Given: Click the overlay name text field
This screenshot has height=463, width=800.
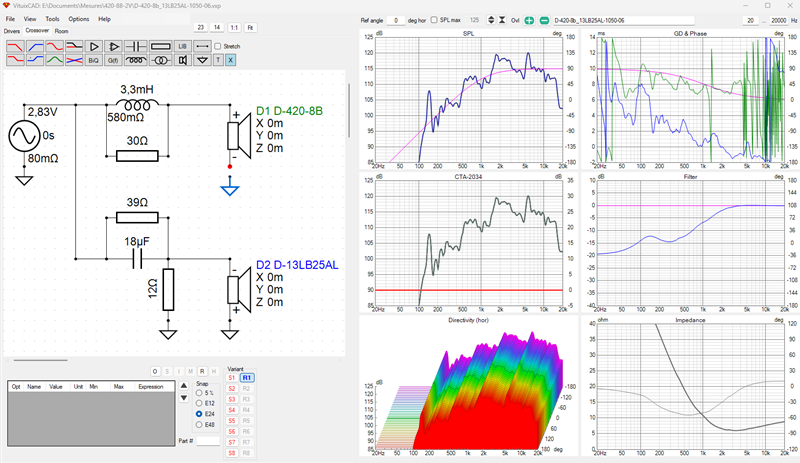Looking at the screenshot, I should pyautogui.click(x=623, y=20).
